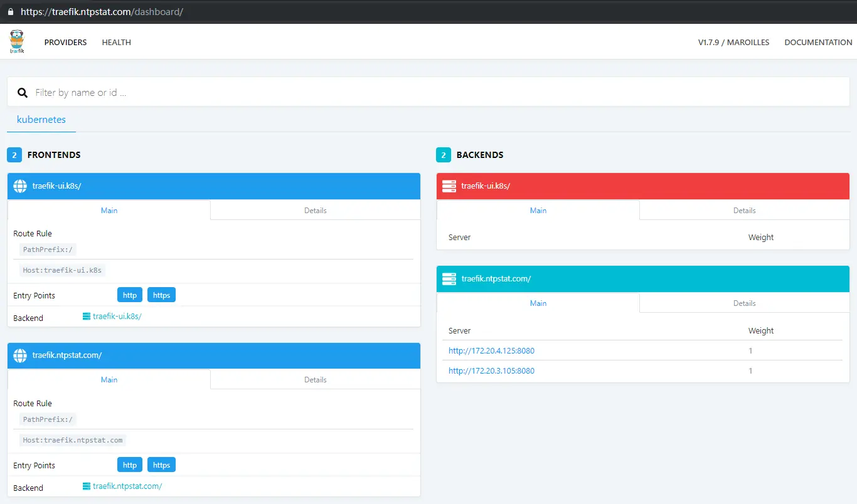
Task: Click globe icon on traefik-ui.k8s/ frontend
Action: click(x=20, y=186)
